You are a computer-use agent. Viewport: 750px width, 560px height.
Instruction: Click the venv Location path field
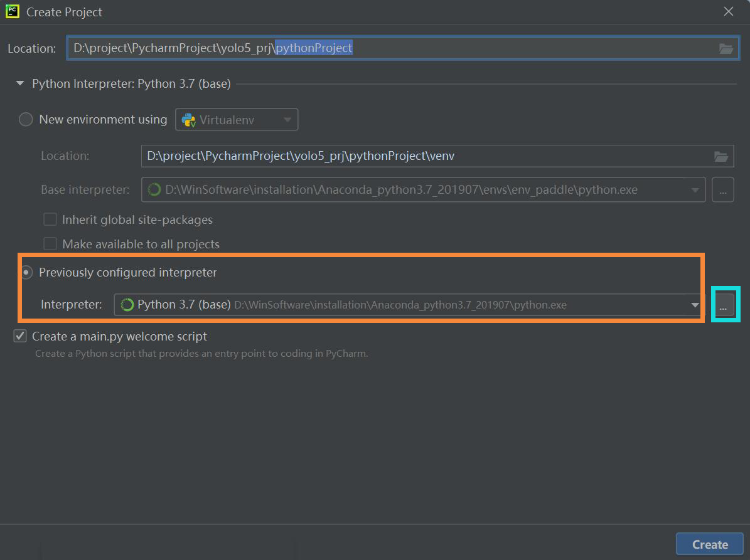click(x=437, y=156)
